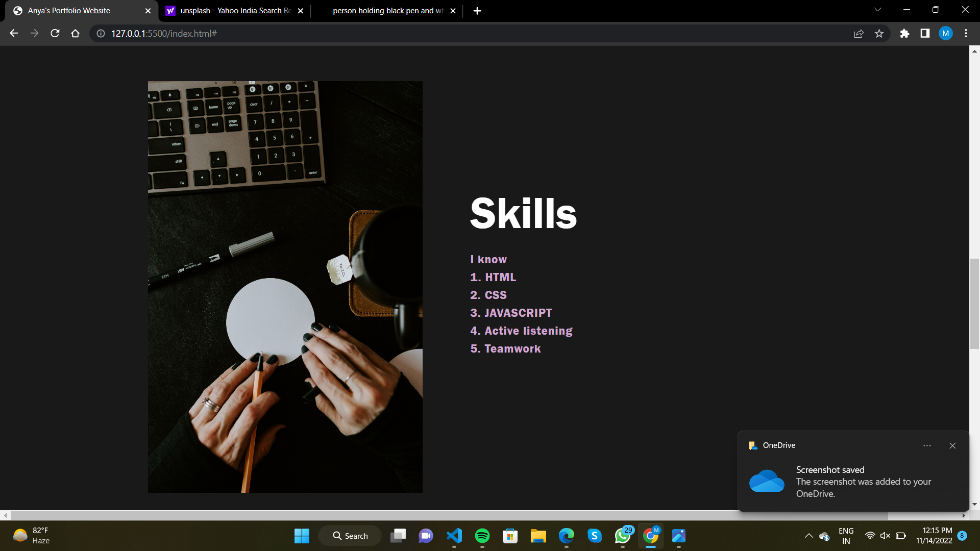Open a new browser tab
Viewport: 980px width, 551px height.
click(477, 11)
